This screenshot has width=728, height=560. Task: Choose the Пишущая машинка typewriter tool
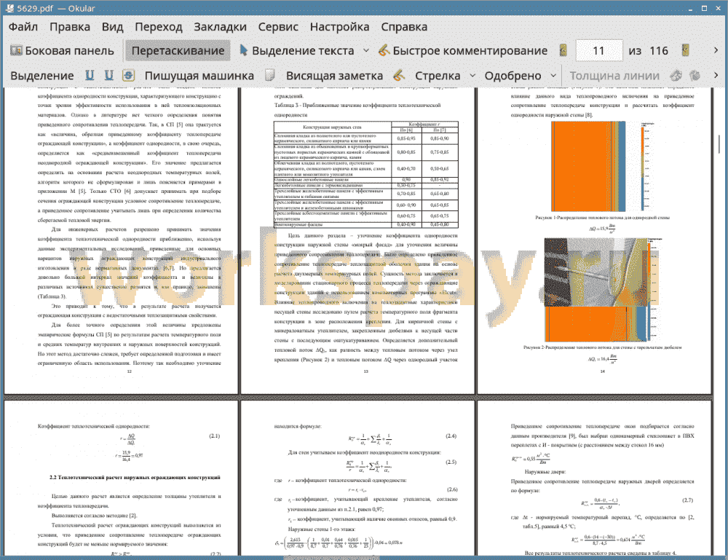(199, 76)
